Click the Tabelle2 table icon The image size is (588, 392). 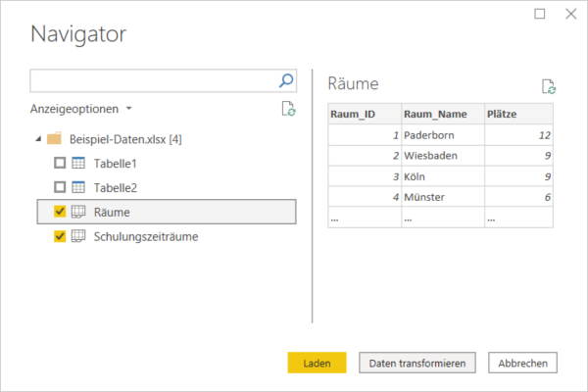78,187
